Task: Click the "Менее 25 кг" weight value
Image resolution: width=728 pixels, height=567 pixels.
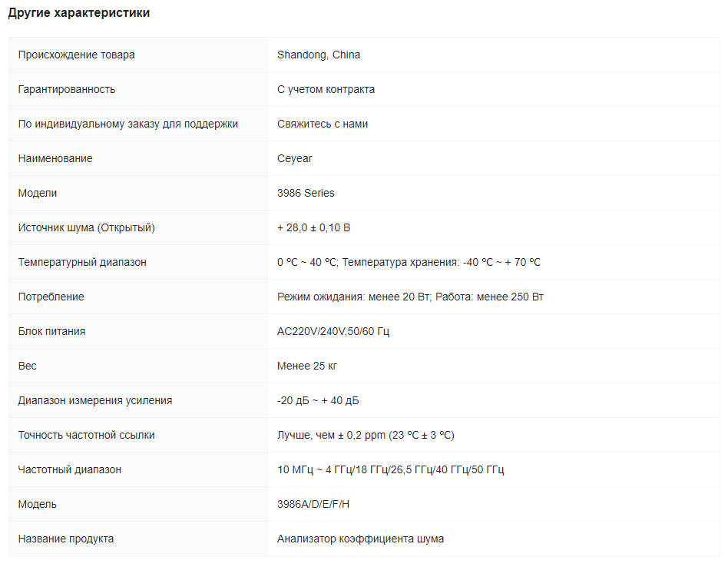Action: 307,366
